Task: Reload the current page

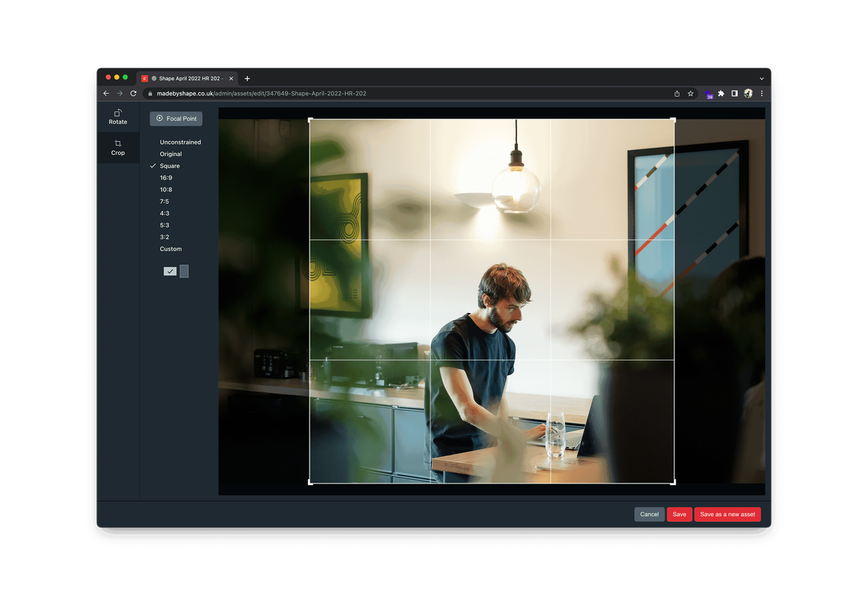Action: click(x=132, y=93)
